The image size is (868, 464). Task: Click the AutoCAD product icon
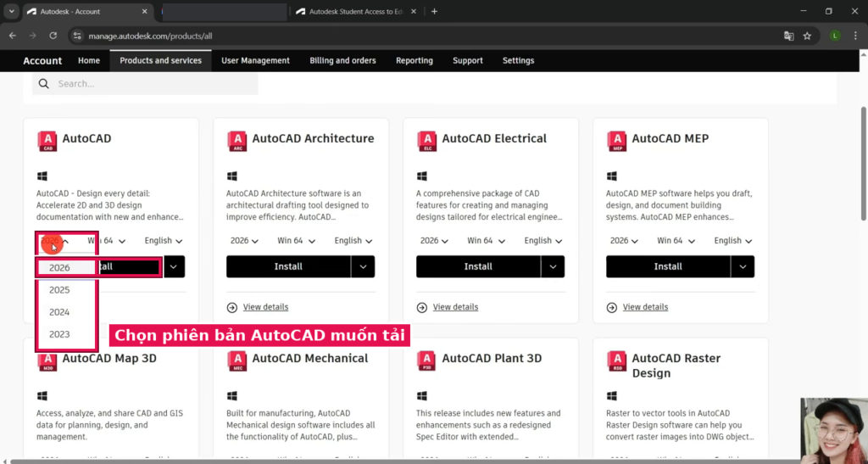47,141
